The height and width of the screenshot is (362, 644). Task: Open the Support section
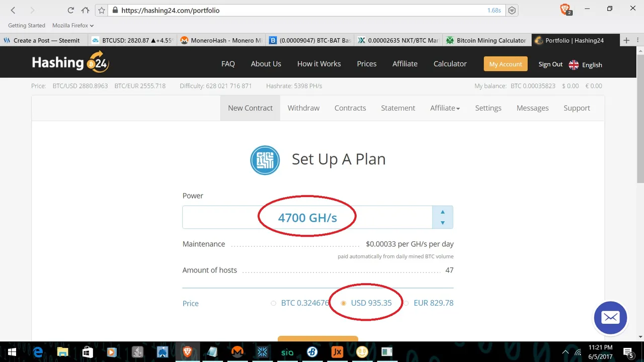tap(577, 108)
